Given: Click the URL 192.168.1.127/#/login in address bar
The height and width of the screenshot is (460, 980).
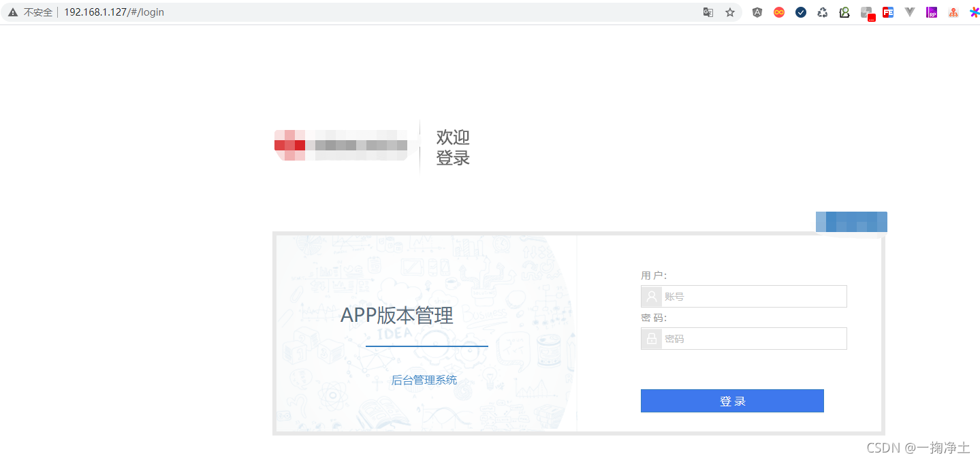Looking at the screenshot, I should pyautogui.click(x=114, y=12).
